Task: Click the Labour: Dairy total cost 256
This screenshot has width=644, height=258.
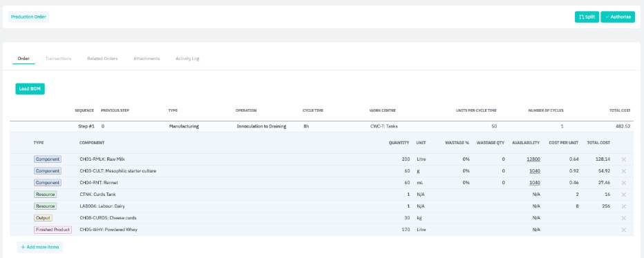Action: (x=607, y=206)
